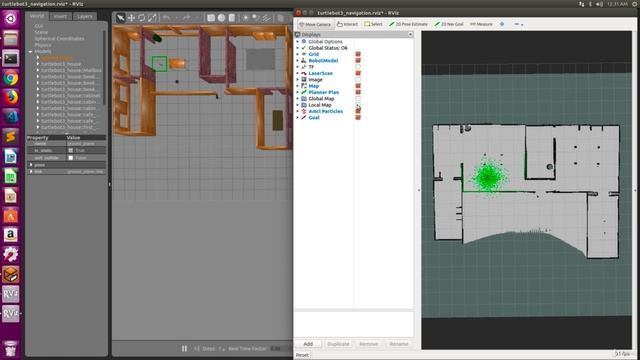Select the Map display row

(313, 86)
